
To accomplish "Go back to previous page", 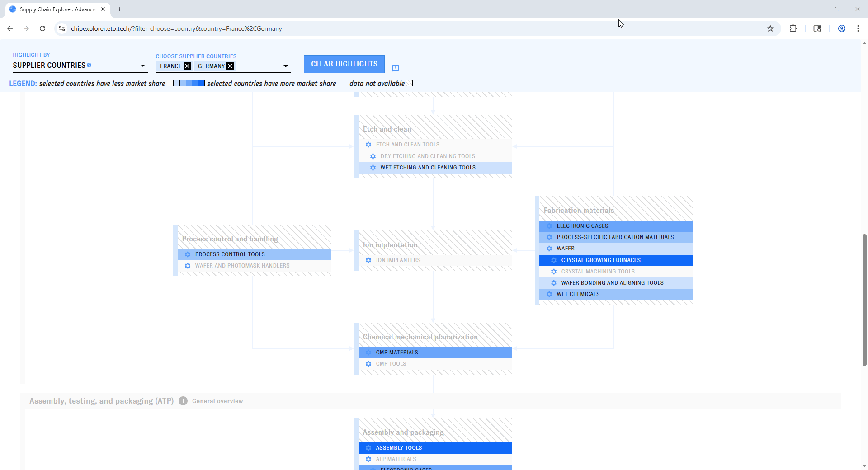I will coord(10,28).
